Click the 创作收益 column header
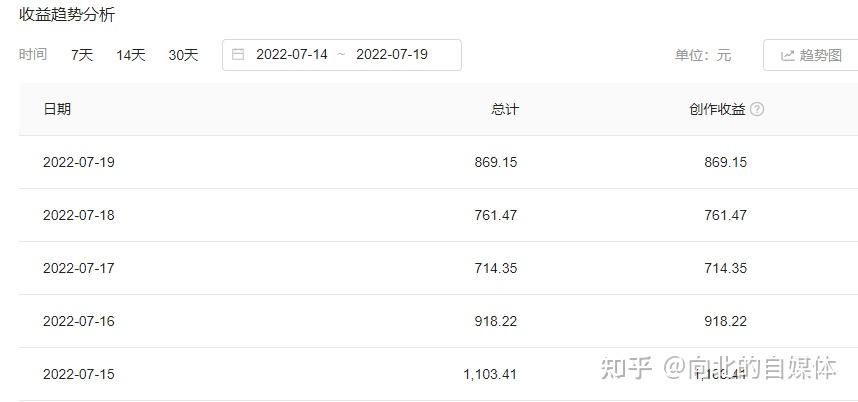858x402 pixels. (x=717, y=109)
